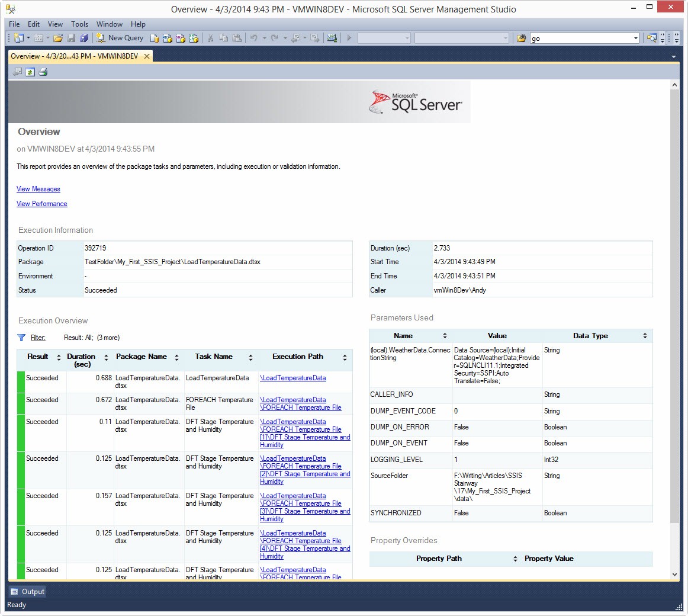The width and height of the screenshot is (688, 616).
Task: Click the report navigate-back icon
Action: (18, 72)
